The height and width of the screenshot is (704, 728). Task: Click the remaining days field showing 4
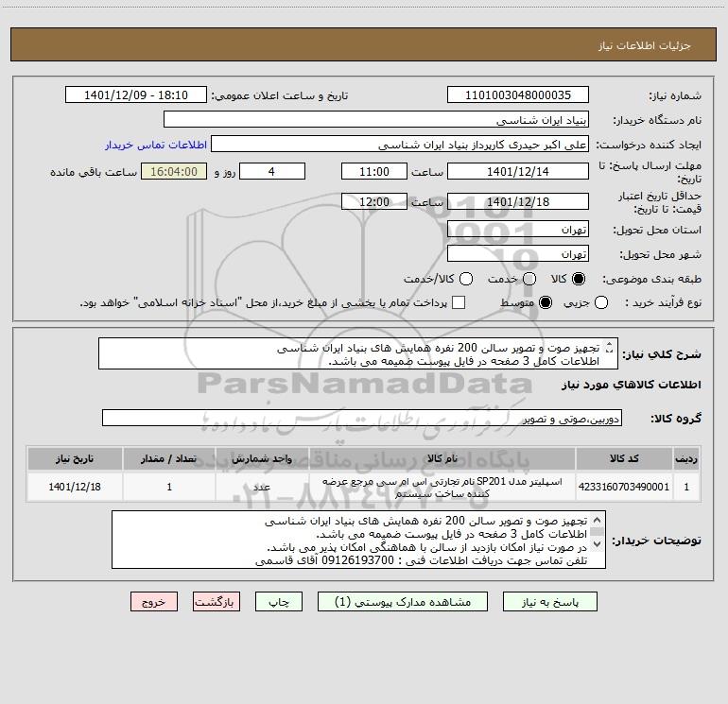tap(272, 171)
